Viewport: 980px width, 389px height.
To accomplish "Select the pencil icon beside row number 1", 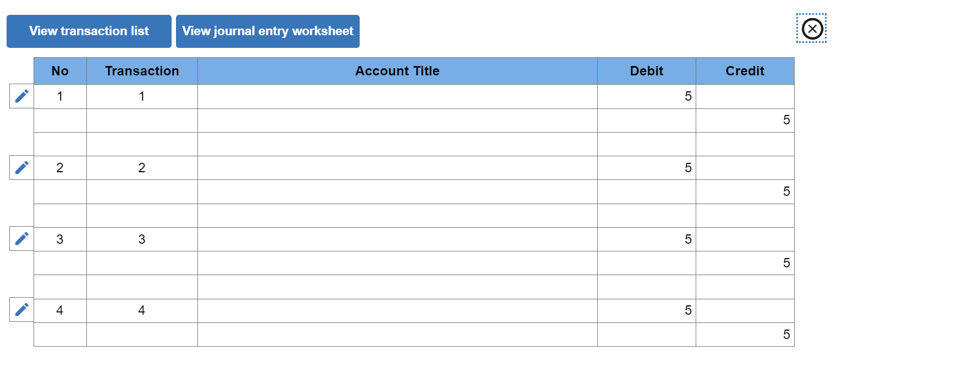I will point(21,96).
